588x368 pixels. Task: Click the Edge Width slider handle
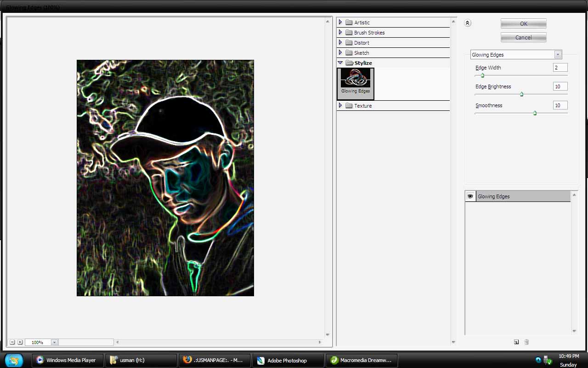tap(482, 75)
